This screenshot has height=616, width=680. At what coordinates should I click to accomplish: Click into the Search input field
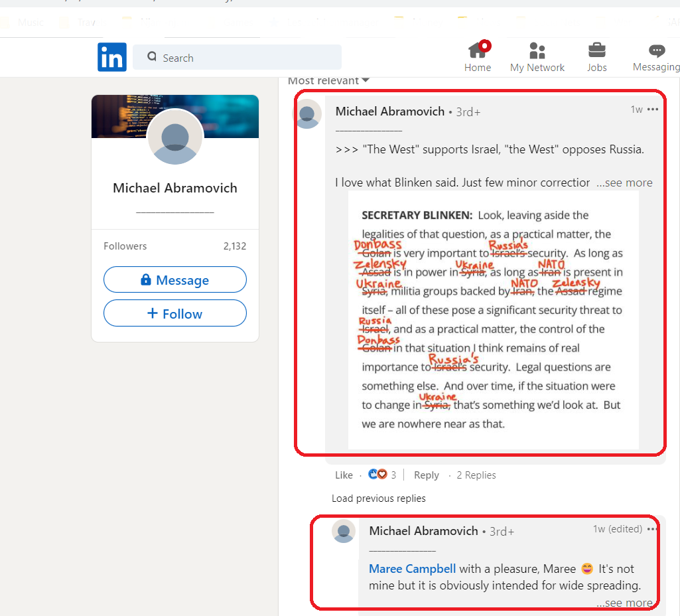pos(238,57)
